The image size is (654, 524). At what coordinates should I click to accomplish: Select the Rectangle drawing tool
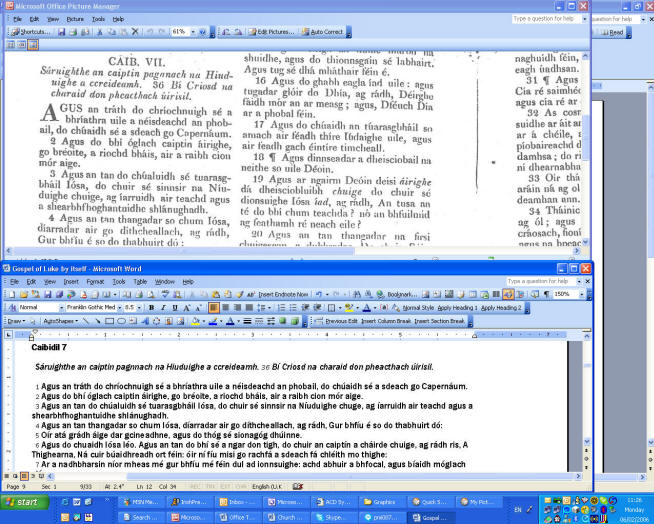(110, 321)
